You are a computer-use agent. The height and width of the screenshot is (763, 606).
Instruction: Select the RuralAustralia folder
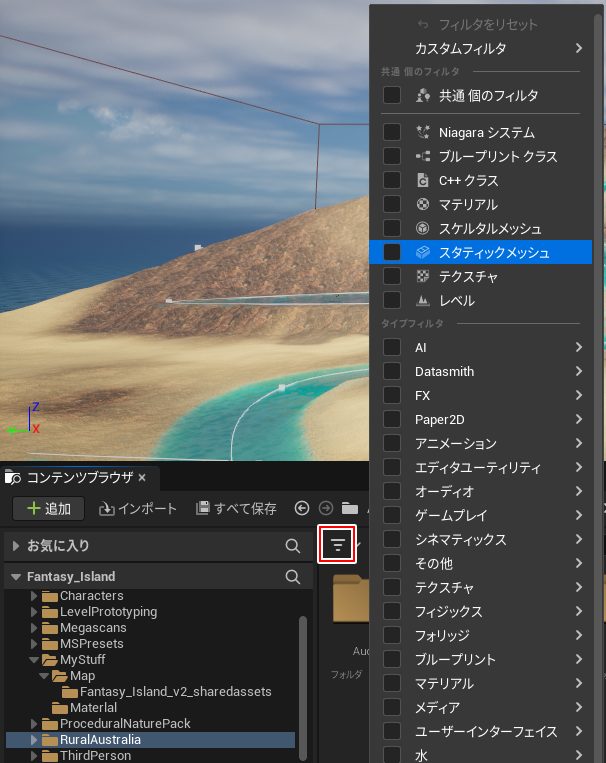(100, 740)
